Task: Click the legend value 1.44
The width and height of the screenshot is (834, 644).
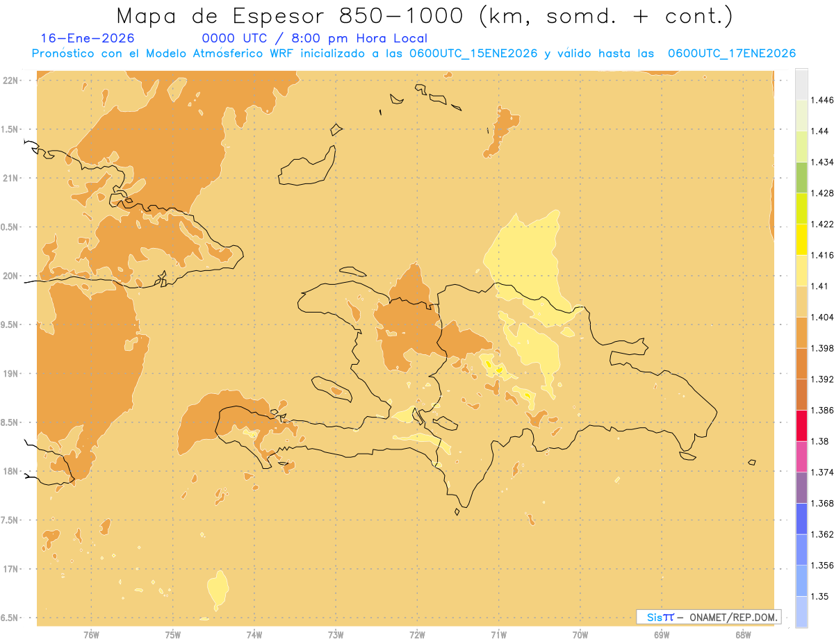Action: (819, 131)
